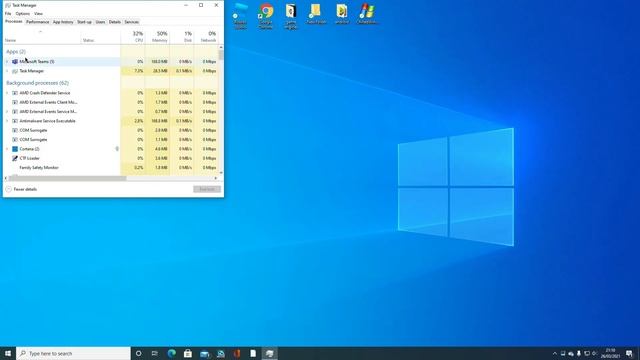Click the Cortana circle on the taskbar
Screen dimensions: 640x360
click(x=138, y=353)
